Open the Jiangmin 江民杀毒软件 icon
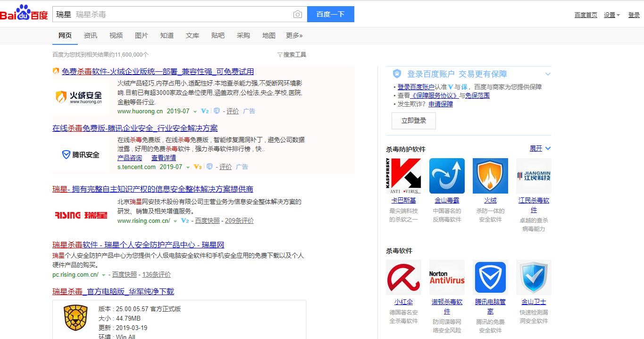Viewport: 644px width, 339px height. point(534,176)
